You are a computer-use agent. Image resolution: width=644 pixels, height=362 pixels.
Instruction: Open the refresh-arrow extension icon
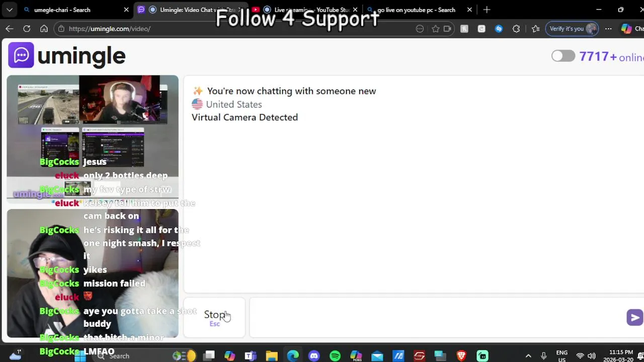[x=481, y=29]
